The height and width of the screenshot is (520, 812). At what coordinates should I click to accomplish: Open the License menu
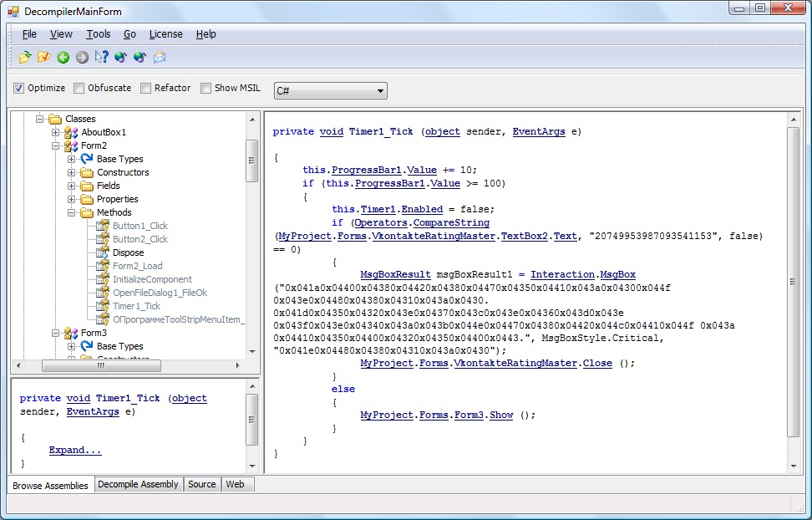click(x=165, y=34)
